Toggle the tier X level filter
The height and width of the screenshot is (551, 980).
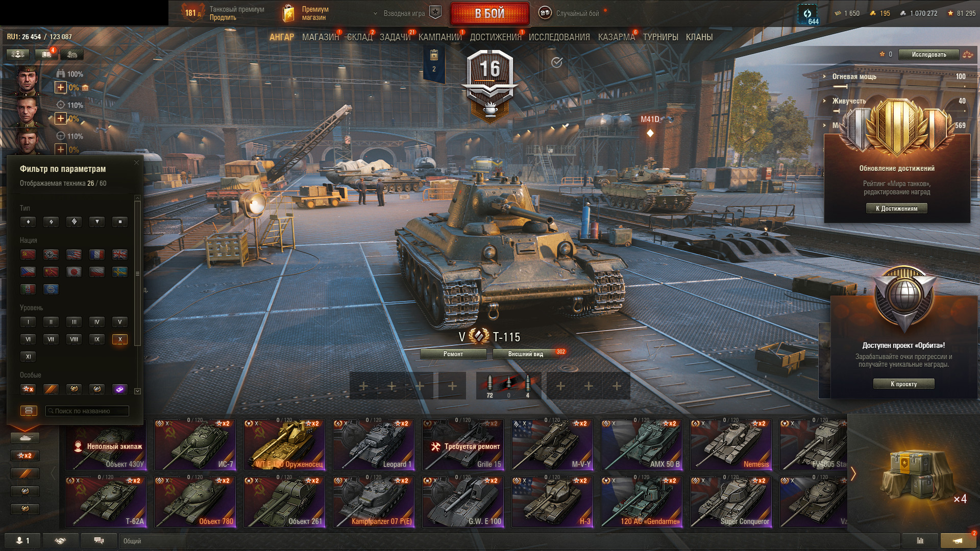pyautogui.click(x=120, y=339)
